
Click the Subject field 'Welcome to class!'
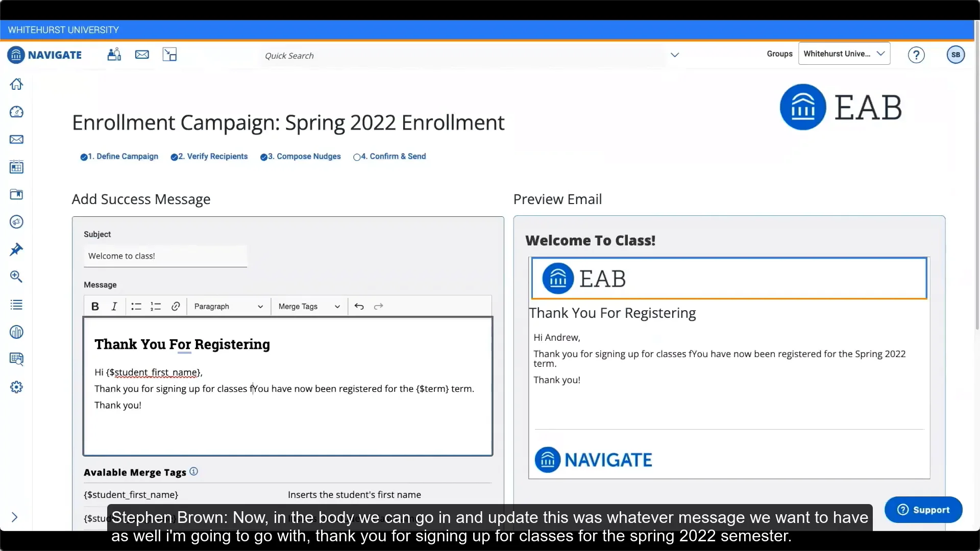(x=165, y=256)
